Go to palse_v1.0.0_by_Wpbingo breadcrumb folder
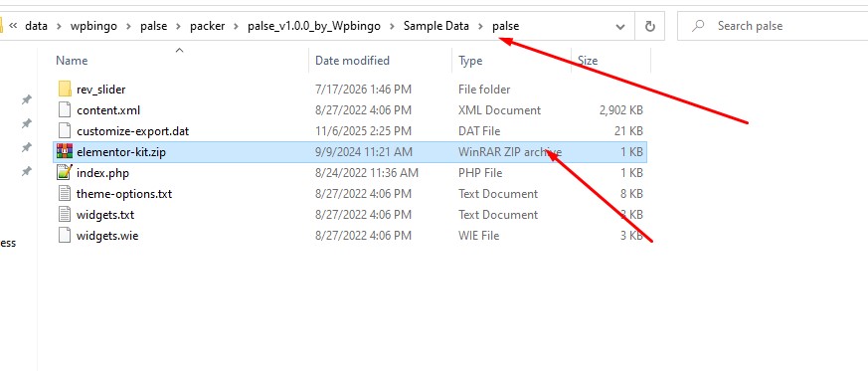 [314, 26]
